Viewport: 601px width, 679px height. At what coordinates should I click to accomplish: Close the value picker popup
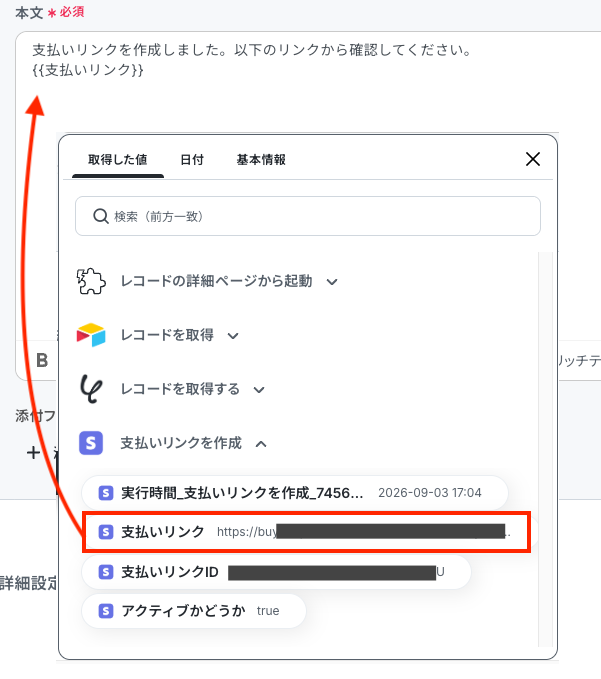(533, 159)
